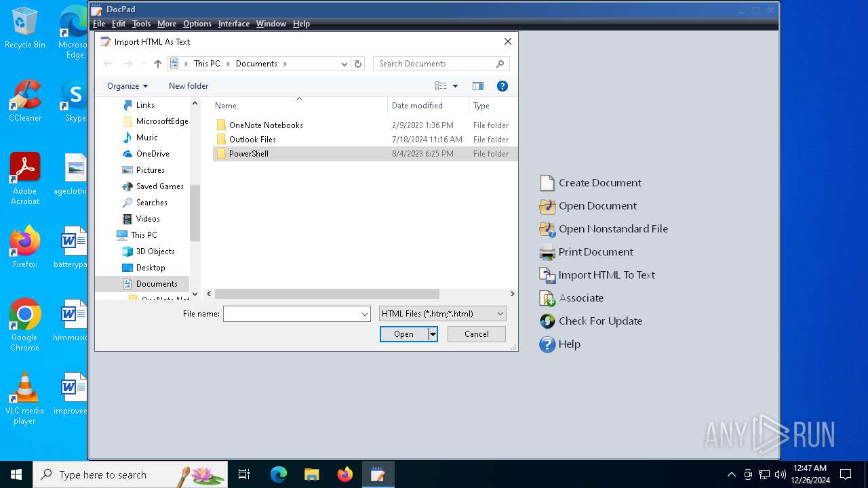Click the Open button
The image size is (868, 488).
[x=404, y=334]
